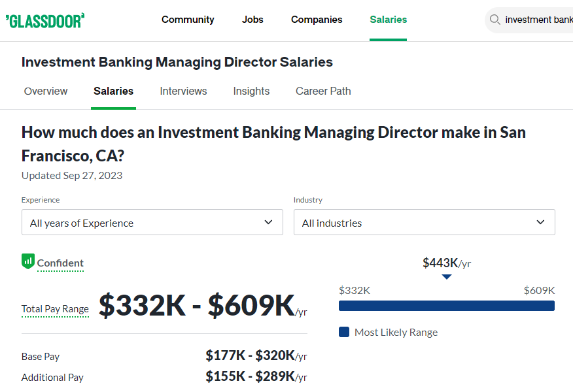Switch to the Interviews tab

(183, 91)
